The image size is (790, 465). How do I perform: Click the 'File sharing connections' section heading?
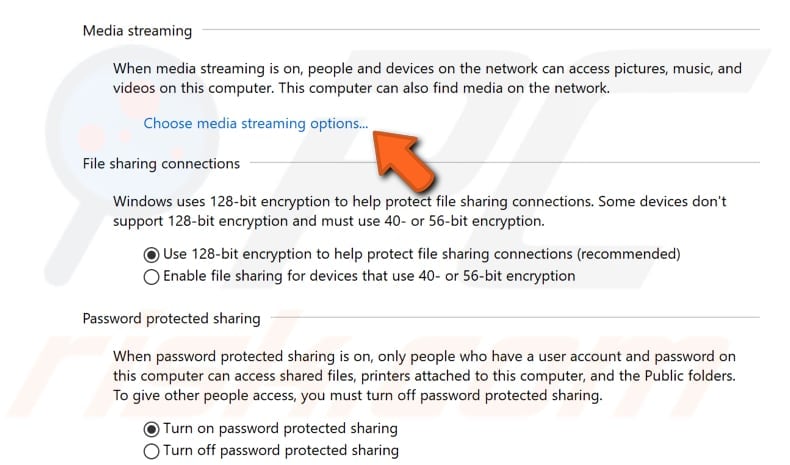tap(161, 164)
